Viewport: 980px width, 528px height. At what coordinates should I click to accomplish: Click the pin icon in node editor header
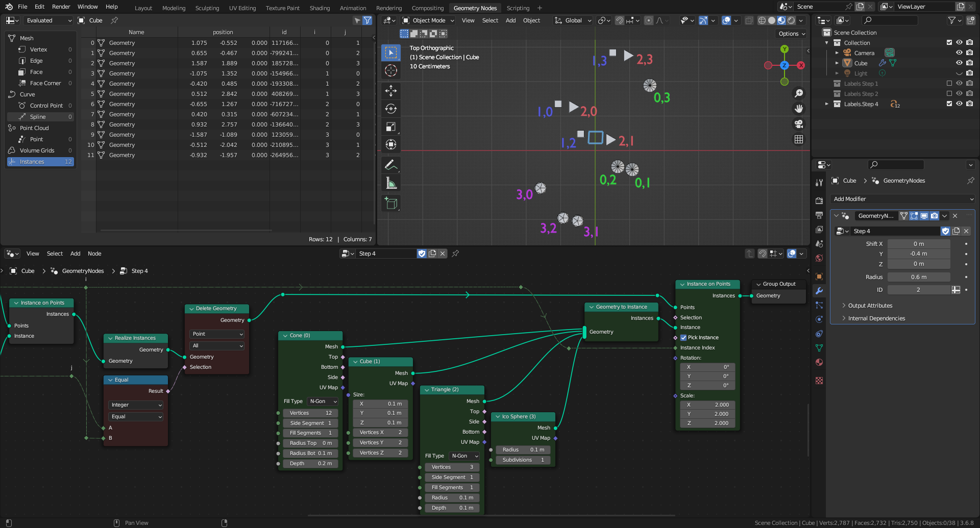tap(455, 254)
